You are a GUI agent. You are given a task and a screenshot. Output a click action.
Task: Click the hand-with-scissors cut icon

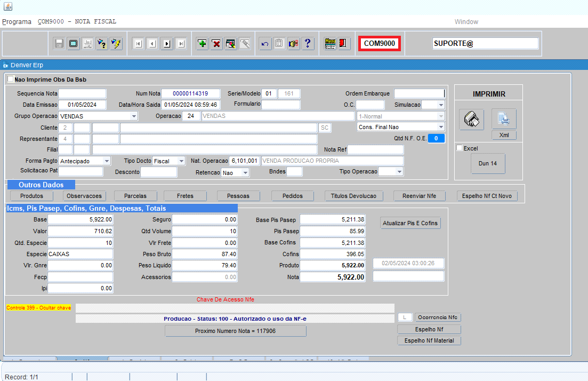click(x=293, y=44)
